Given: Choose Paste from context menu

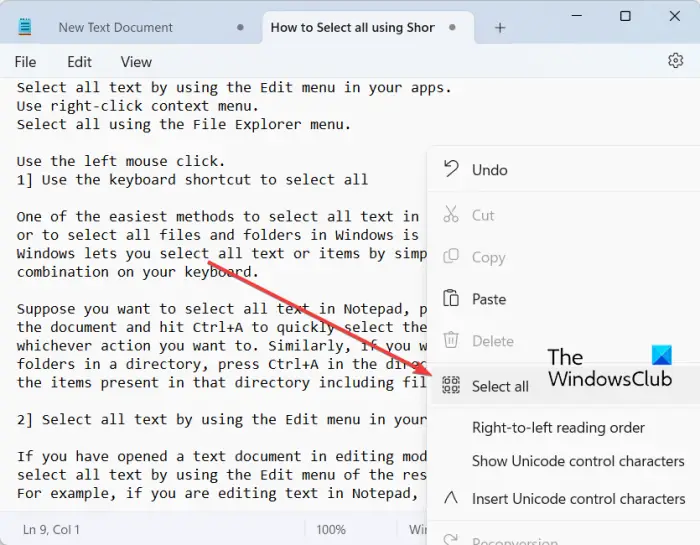Looking at the screenshot, I should (x=565, y=299).
